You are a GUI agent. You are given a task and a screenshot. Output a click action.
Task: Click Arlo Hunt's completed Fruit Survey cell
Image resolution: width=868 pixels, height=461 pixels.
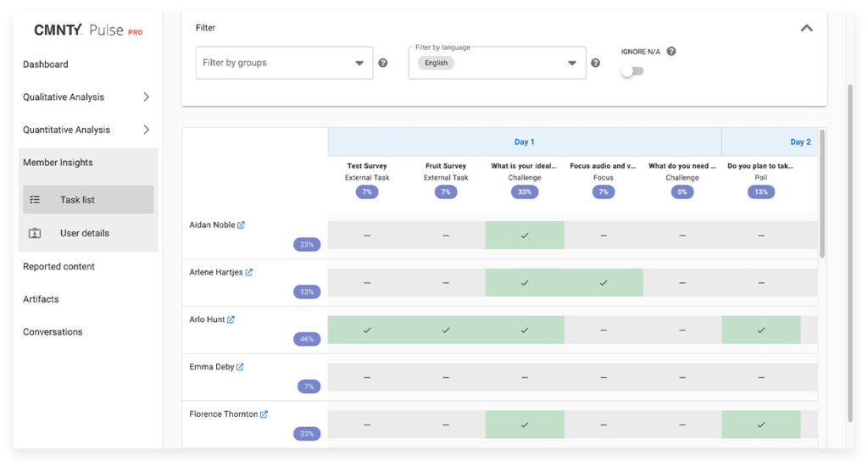click(x=446, y=330)
